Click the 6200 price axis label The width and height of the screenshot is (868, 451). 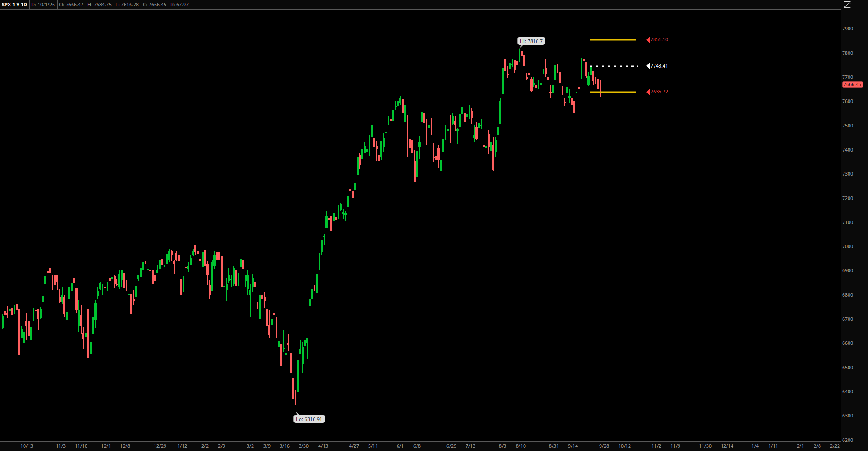coord(847,440)
